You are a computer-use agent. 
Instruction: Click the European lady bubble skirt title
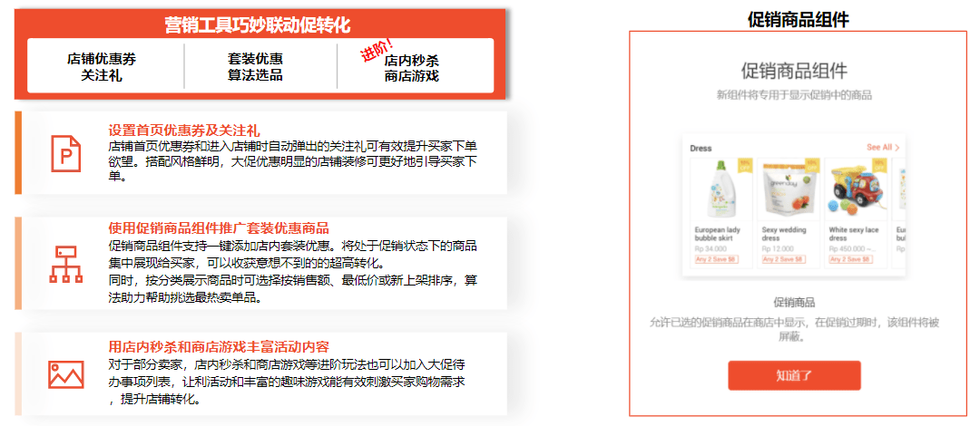click(x=718, y=234)
